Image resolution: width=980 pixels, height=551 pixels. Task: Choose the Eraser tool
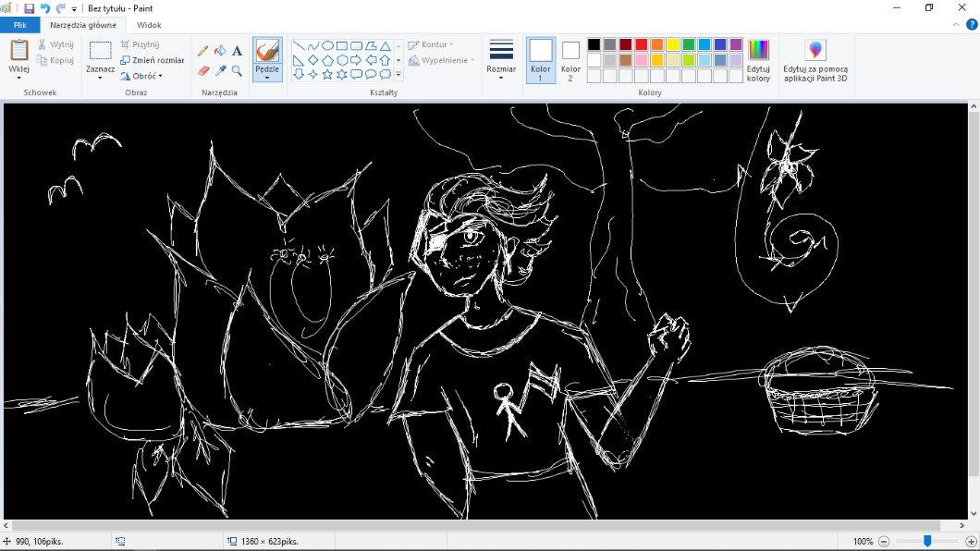pyautogui.click(x=203, y=70)
